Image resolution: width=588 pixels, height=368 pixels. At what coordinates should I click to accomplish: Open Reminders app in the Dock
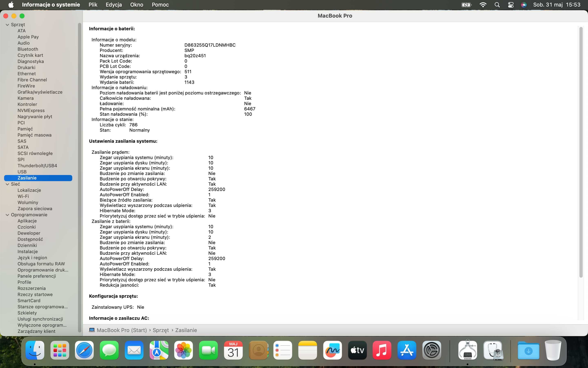[x=283, y=350]
